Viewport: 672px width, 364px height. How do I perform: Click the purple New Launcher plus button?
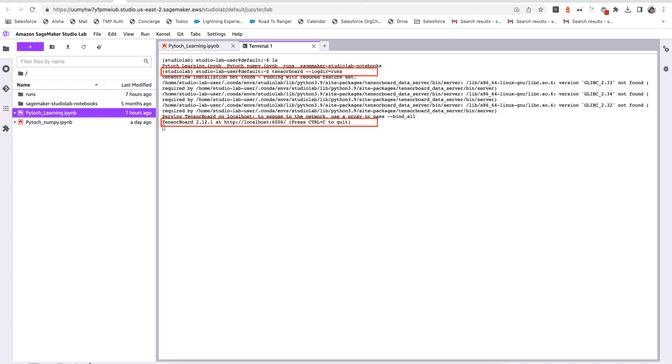pos(30,47)
